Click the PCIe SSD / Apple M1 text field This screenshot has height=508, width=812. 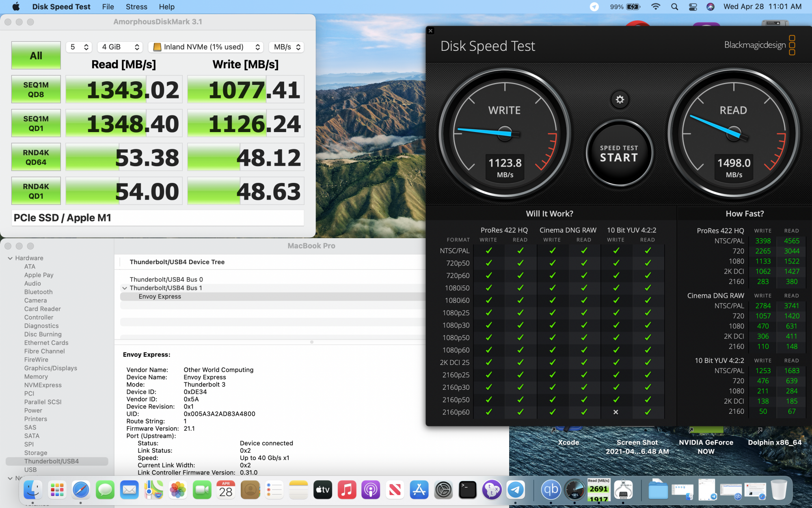[x=158, y=218]
